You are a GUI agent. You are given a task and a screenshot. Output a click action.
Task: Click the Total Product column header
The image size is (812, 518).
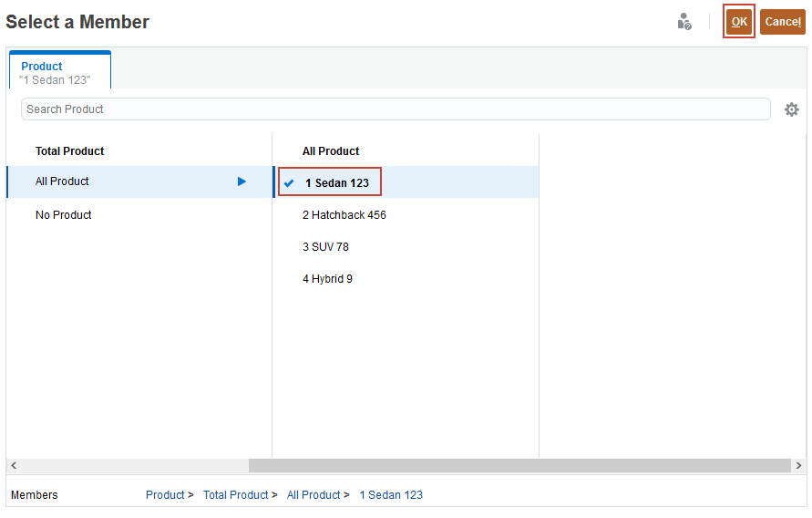[x=69, y=151]
